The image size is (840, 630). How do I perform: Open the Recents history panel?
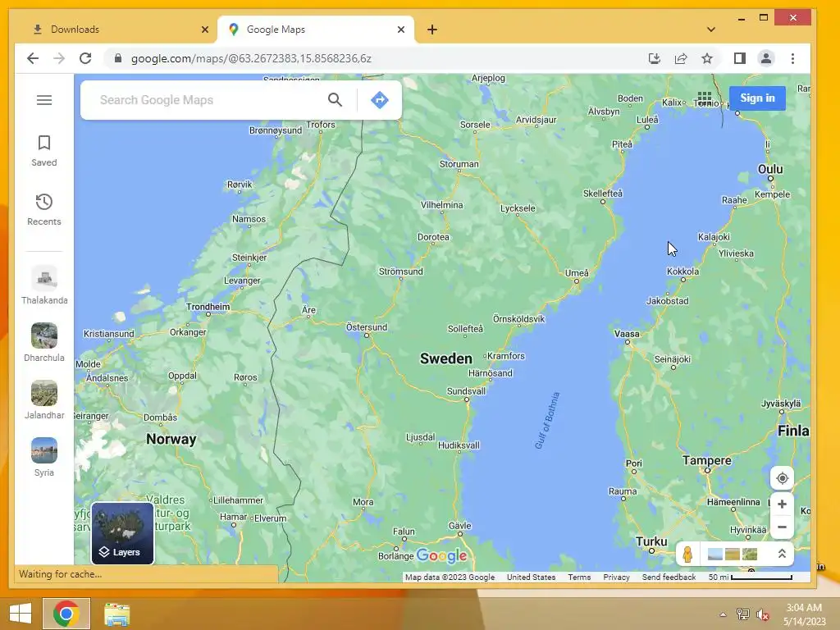pos(44,210)
